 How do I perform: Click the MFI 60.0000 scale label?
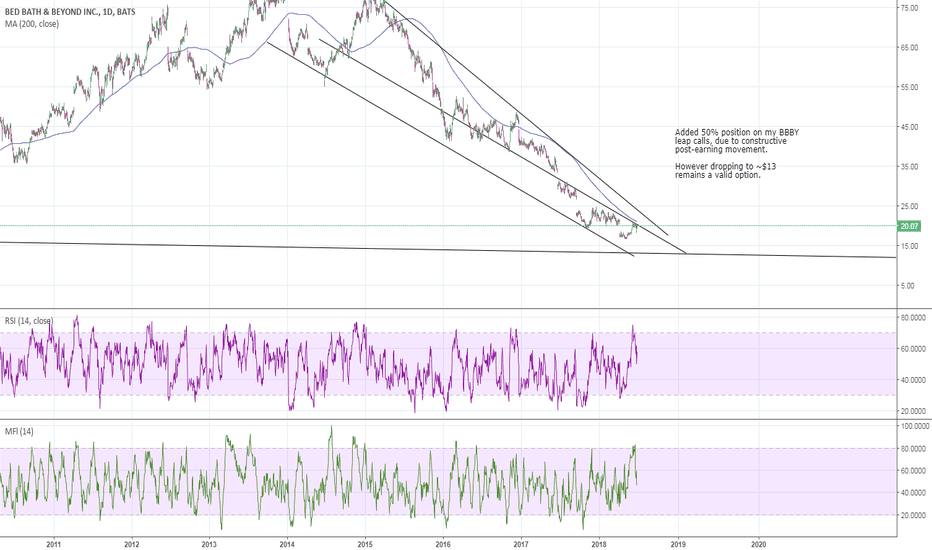[914, 470]
